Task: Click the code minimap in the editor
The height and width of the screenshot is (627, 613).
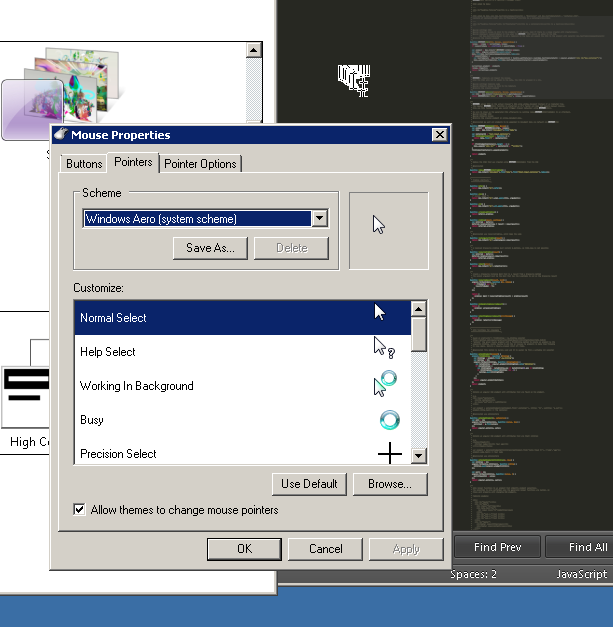Action: coord(541,264)
